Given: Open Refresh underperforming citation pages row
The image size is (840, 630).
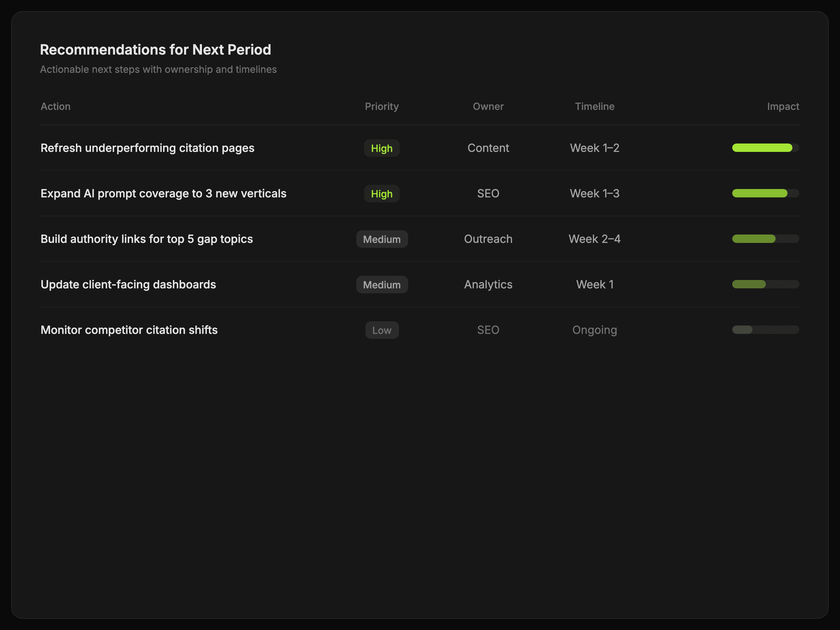Looking at the screenshot, I should [147, 148].
